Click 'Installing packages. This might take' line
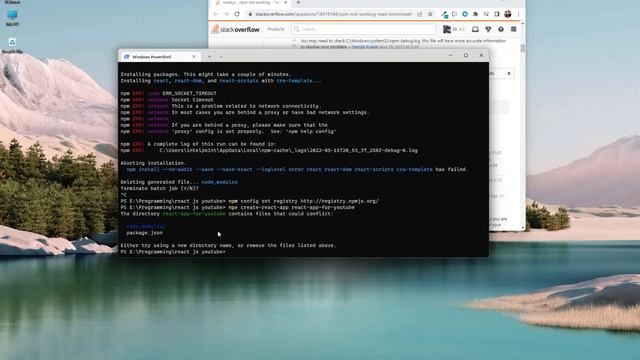 pos(206,74)
